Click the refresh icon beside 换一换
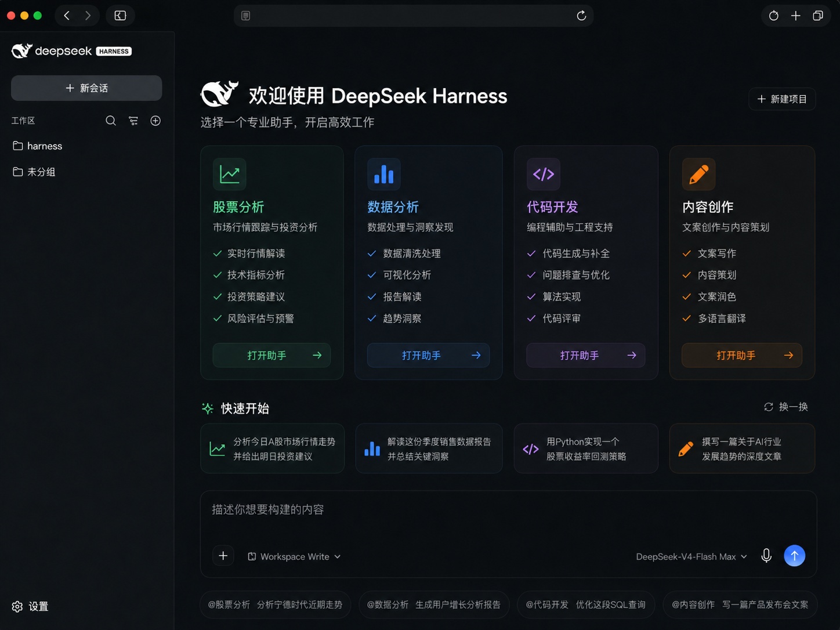Viewport: 840px width, 630px height. [x=769, y=407]
